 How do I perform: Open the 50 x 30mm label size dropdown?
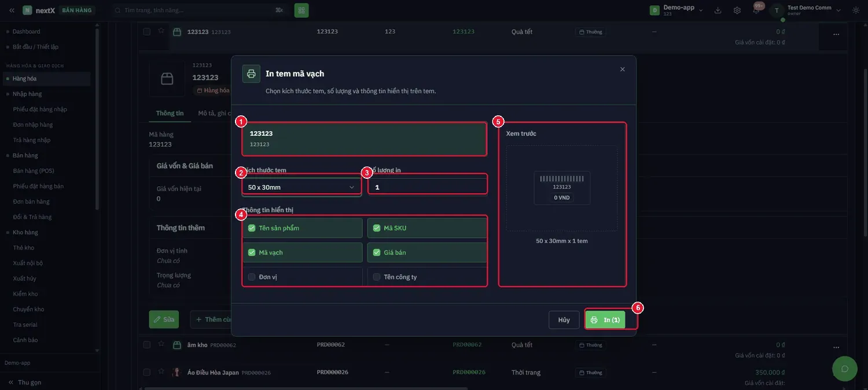point(301,187)
